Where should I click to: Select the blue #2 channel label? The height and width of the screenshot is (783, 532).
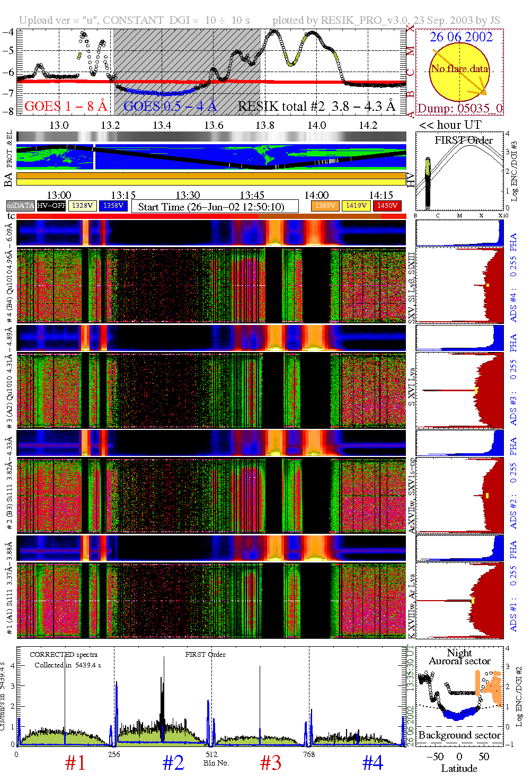173,763
